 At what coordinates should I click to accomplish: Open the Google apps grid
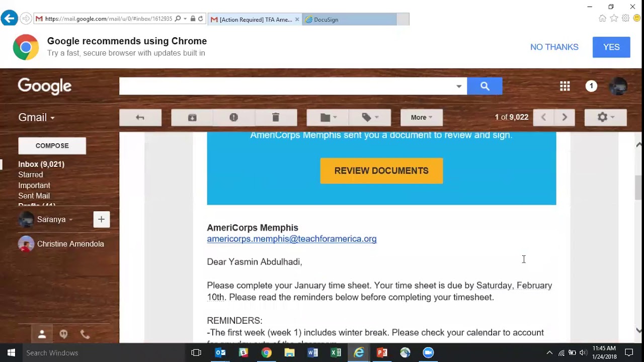click(x=565, y=86)
